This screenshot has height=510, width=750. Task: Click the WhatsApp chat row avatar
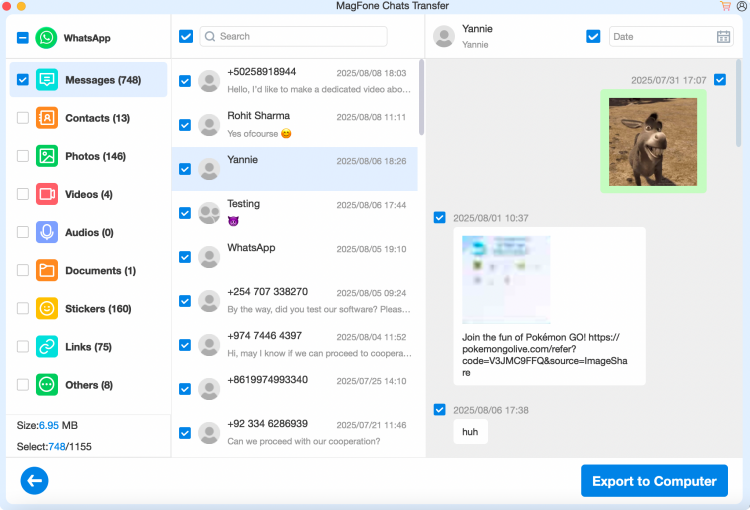209,257
